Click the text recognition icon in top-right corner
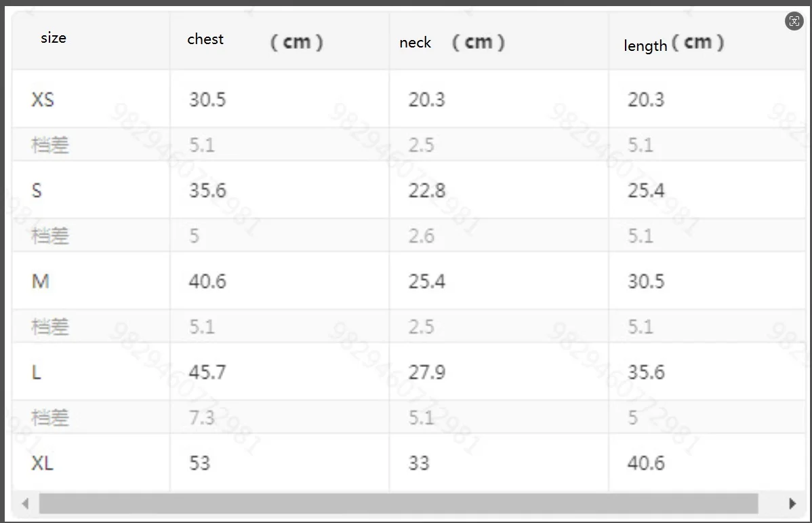 [x=794, y=21]
